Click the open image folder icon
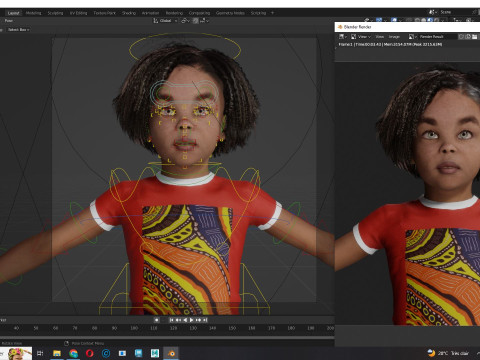Screen dimensions: 480x360 pos(474,37)
